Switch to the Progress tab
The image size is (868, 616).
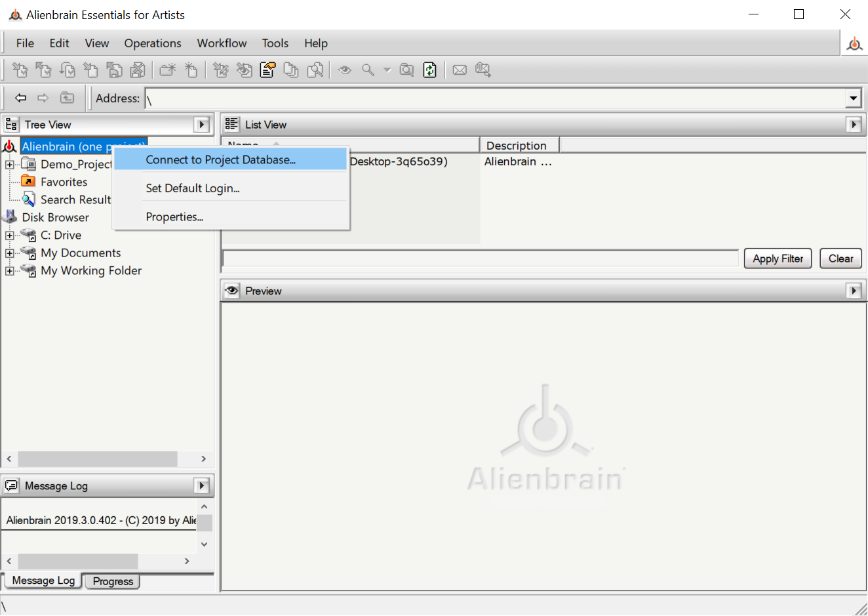tap(113, 581)
